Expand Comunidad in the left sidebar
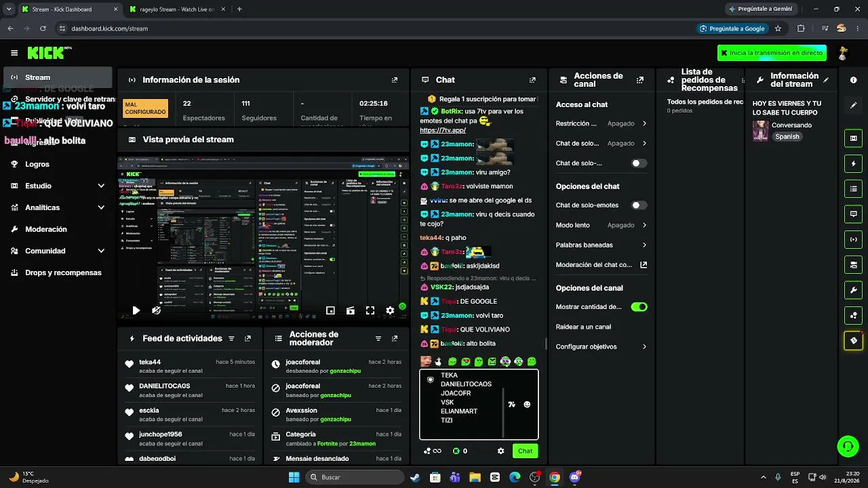 (x=58, y=251)
